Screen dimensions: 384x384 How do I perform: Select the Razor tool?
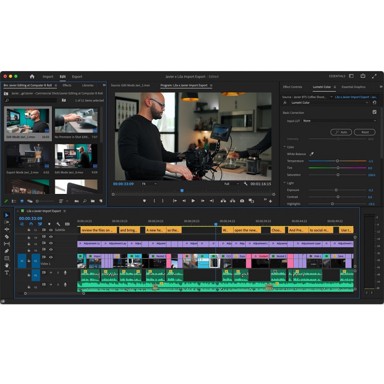click(x=6, y=237)
